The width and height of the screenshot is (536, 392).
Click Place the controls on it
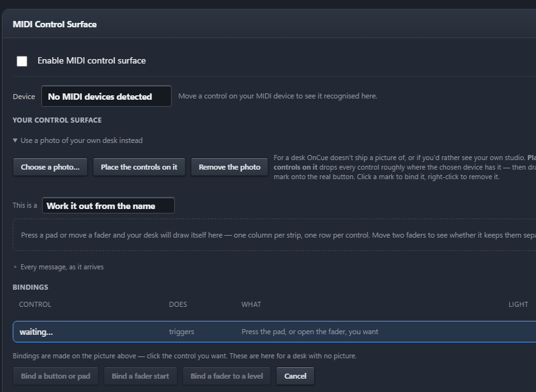coord(139,167)
